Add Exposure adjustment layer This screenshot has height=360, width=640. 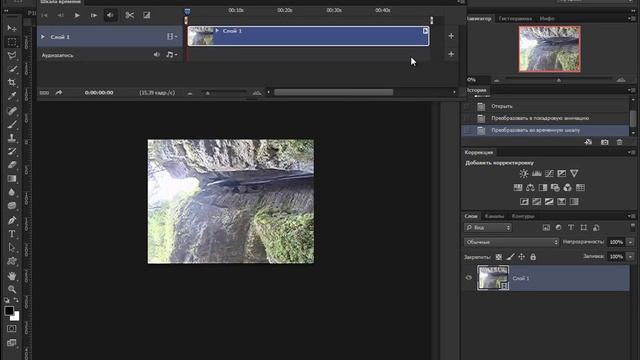pyautogui.click(x=562, y=173)
